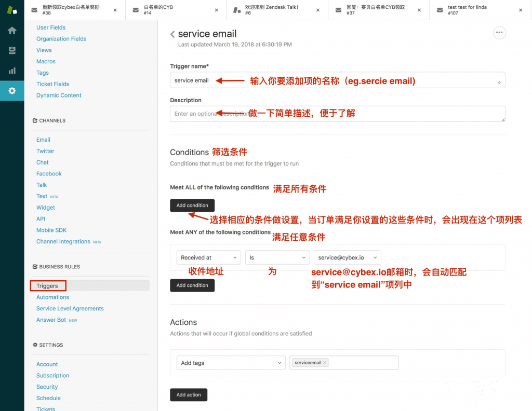Open the Chat channel settings
Image resolution: width=532 pixels, height=411 pixels.
[43, 162]
